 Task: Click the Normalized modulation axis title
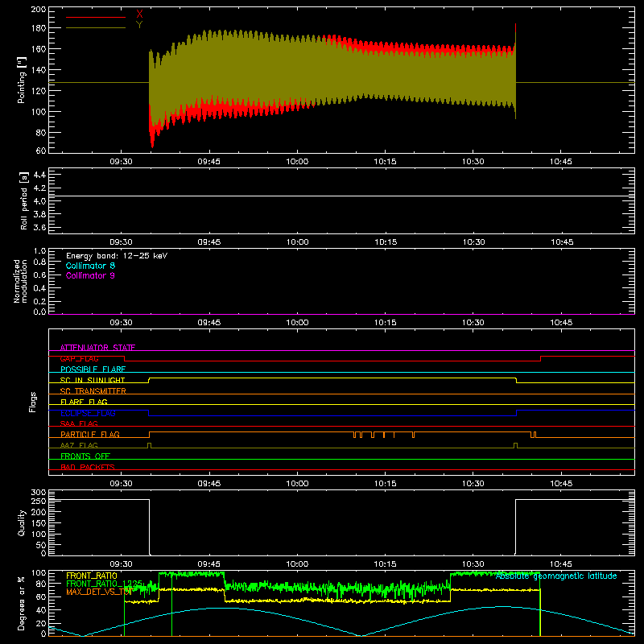[20, 281]
